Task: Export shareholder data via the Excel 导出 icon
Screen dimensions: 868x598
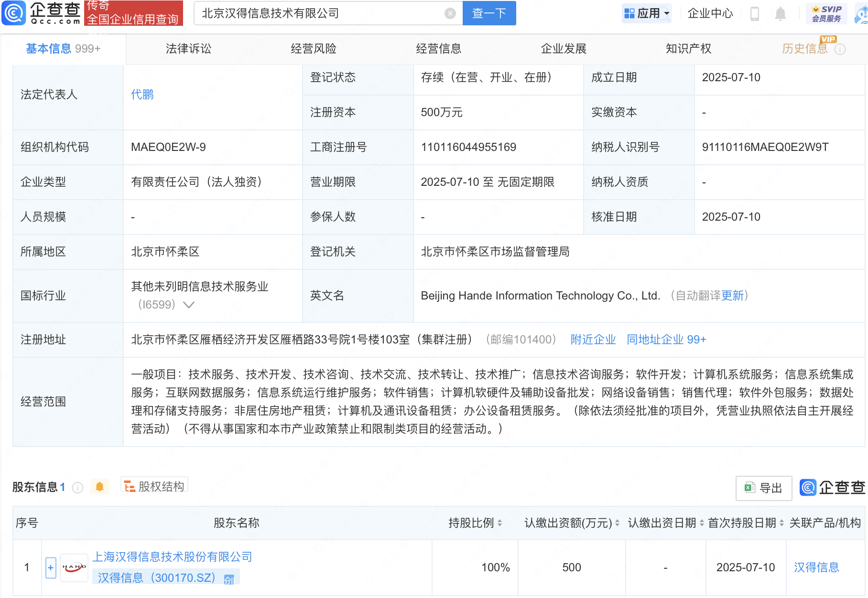Action: pos(763,488)
